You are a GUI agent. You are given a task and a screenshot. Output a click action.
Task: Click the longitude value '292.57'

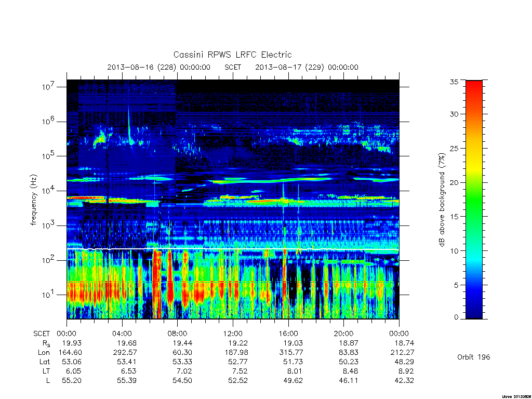[125, 353]
